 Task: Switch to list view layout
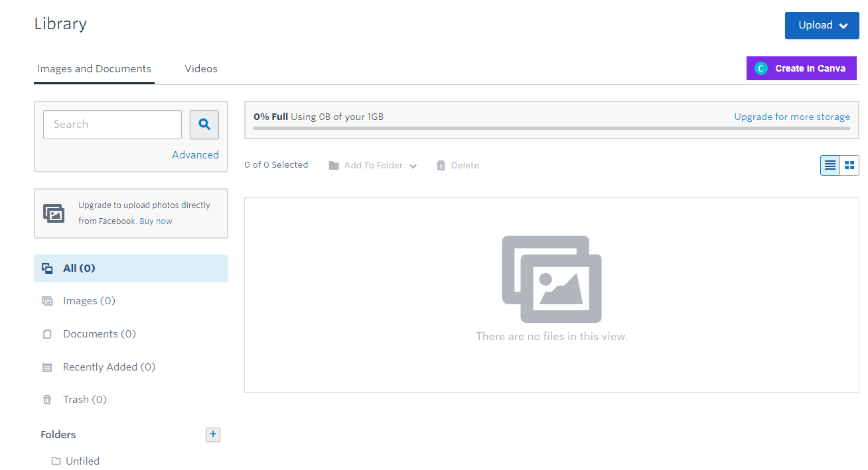pos(830,165)
